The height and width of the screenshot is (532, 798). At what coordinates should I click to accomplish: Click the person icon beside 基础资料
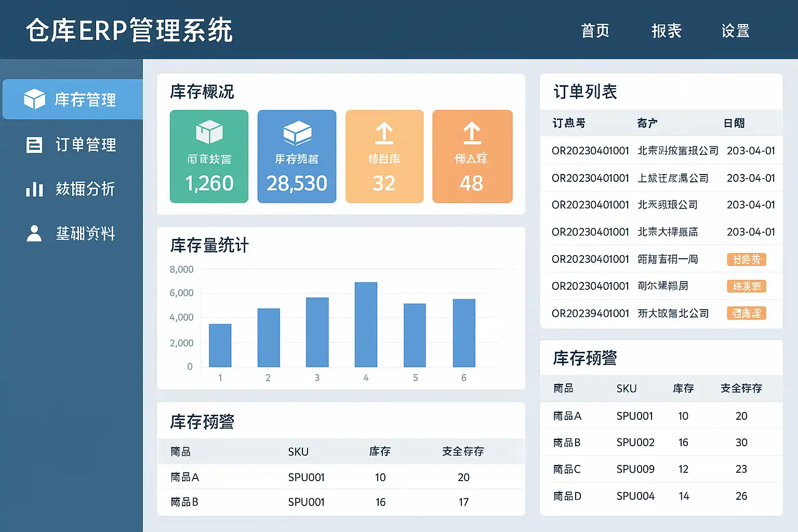coord(34,233)
